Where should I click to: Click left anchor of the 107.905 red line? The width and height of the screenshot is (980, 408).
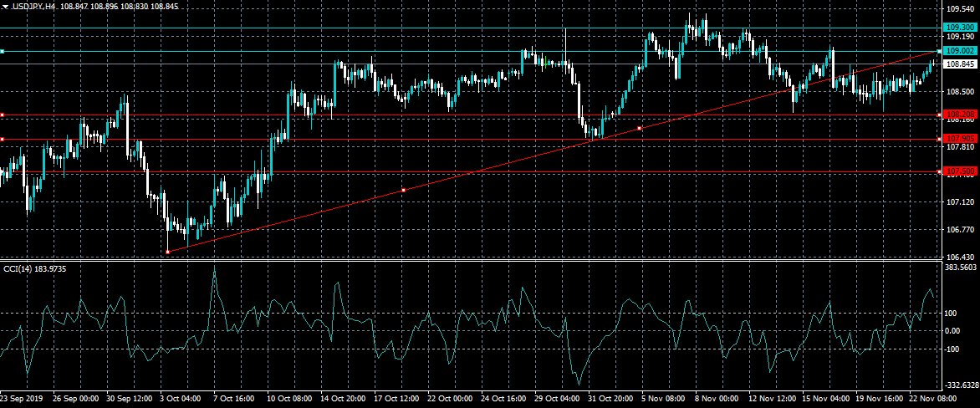click(x=2, y=140)
